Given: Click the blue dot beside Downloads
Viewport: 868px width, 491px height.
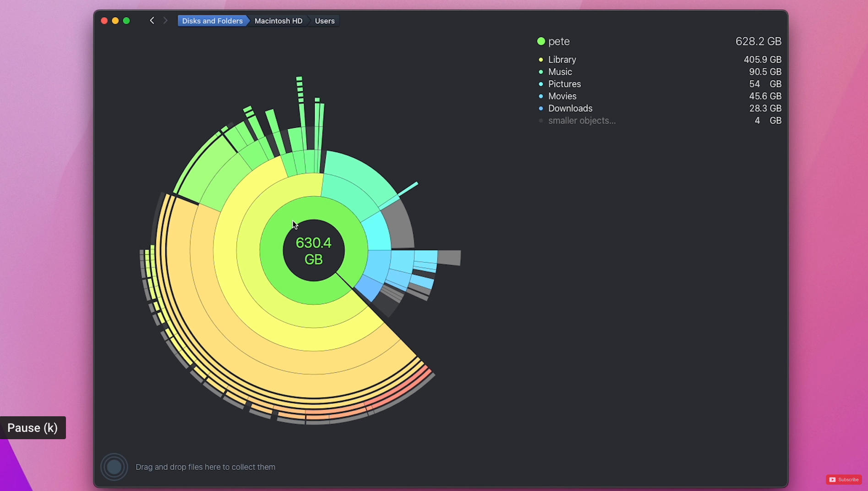Looking at the screenshot, I should 541,109.
